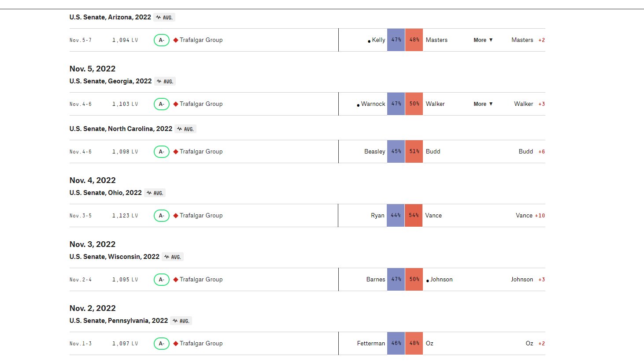Click AVG badge beside Pennsylvania Senate heading
This screenshot has width=644, height=363.
(181, 321)
